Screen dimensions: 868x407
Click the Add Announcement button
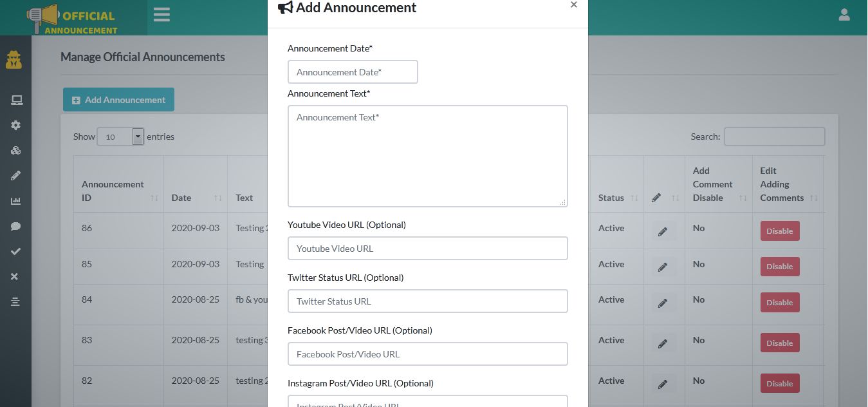pos(118,99)
